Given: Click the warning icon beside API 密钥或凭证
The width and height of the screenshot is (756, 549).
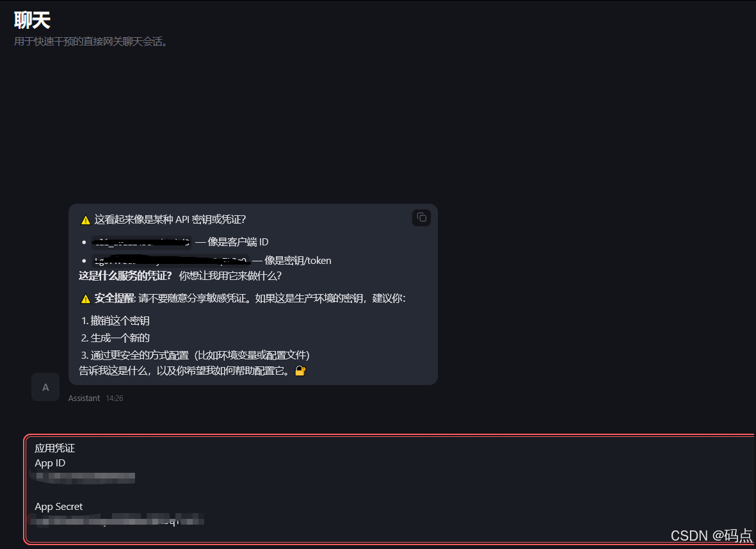Looking at the screenshot, I should [86, 220].
